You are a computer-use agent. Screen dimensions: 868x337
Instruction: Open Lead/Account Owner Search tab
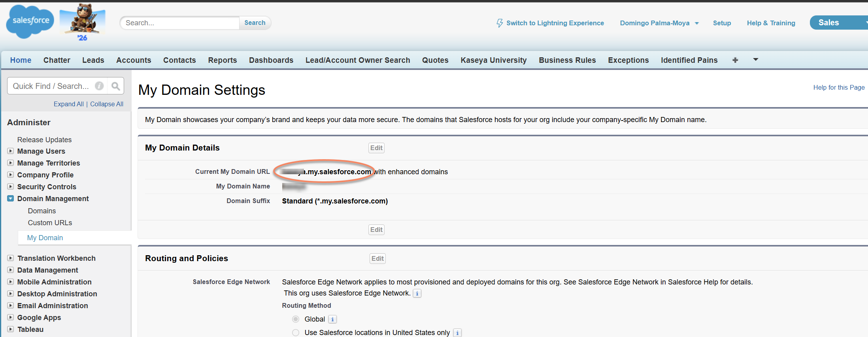coord(358,60)
